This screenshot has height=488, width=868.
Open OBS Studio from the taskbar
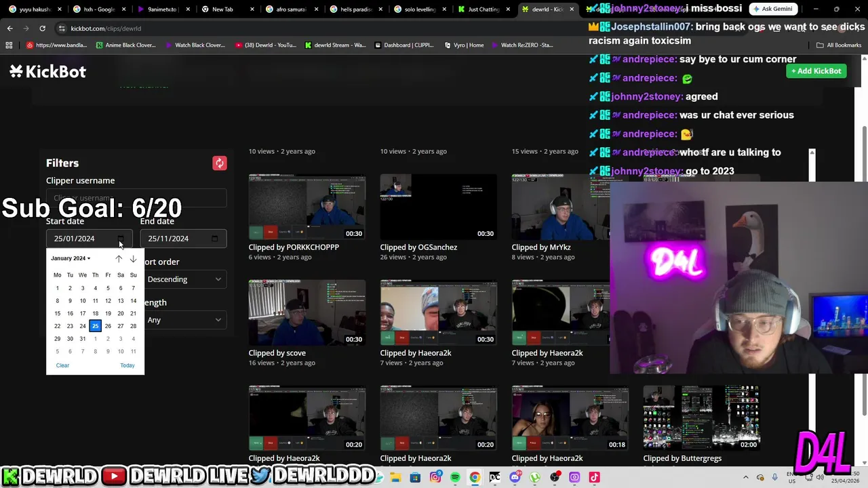pyautogui.click(x=555, y=477)
